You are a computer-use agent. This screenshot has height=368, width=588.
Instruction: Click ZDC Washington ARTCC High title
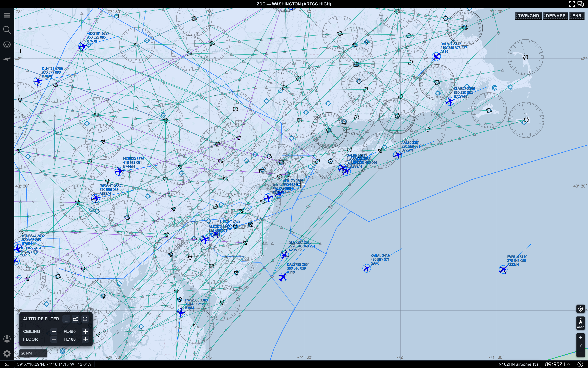(294, 4)
